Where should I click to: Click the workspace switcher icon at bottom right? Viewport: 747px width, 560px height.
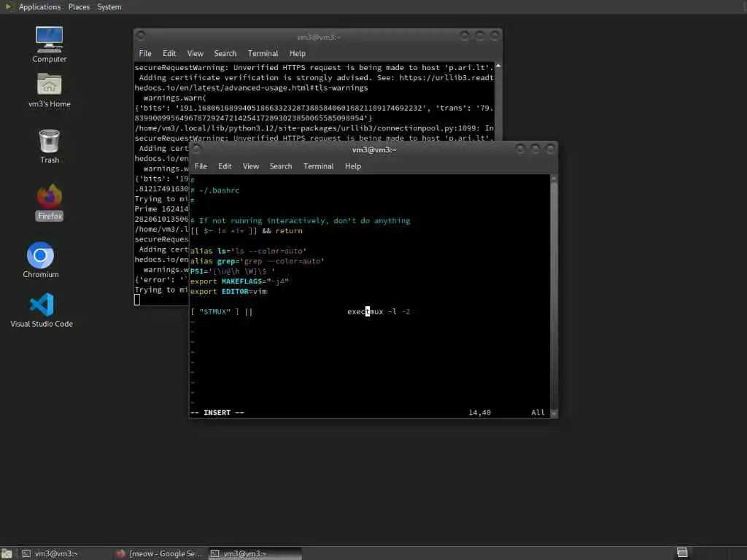tap(682, 553)
